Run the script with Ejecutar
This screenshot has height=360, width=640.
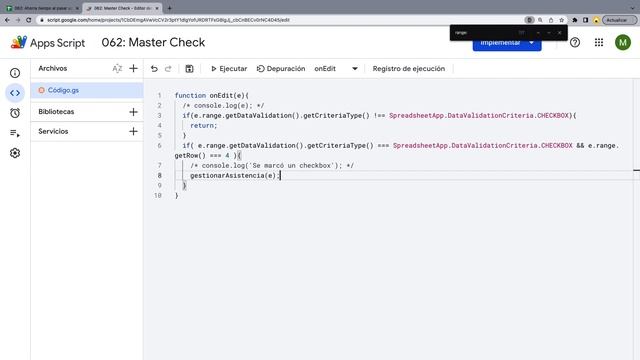click(229, 69)
